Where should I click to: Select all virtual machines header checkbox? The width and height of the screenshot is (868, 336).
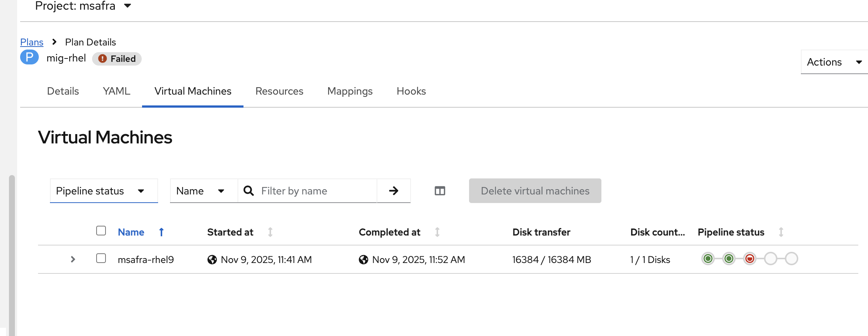coord(101,231)
